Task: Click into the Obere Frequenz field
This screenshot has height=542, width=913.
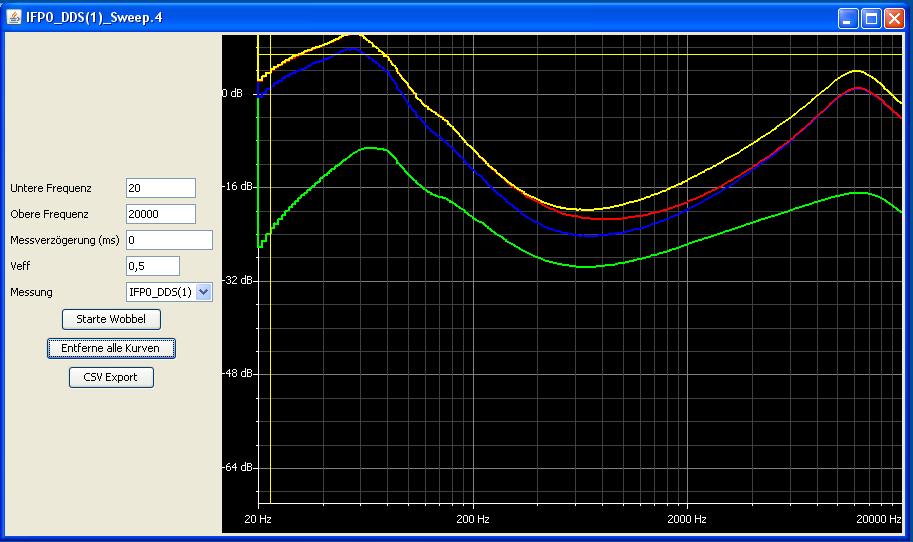Action: coord(160,214)
